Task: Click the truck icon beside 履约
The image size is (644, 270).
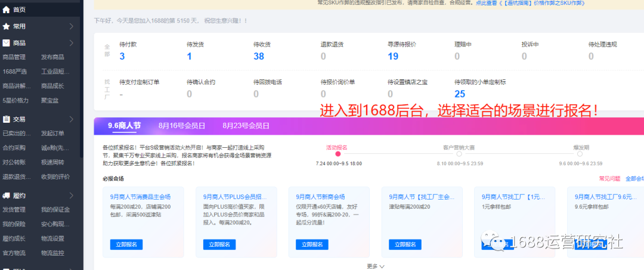Action: 6,195
